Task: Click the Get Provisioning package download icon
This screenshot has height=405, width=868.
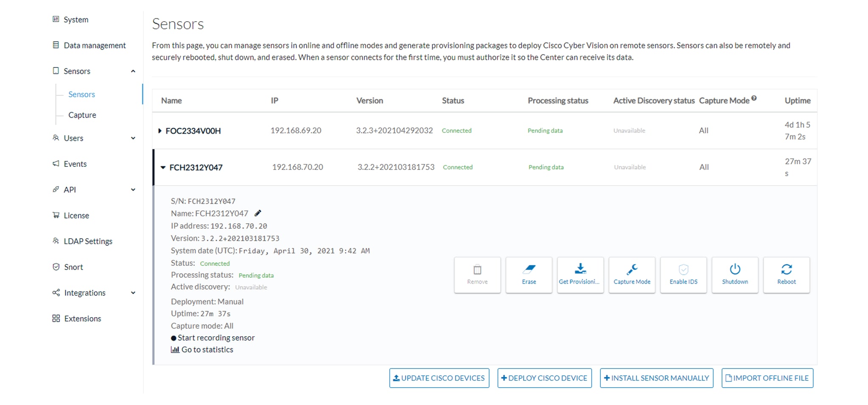Action: [x=580, y=274]
